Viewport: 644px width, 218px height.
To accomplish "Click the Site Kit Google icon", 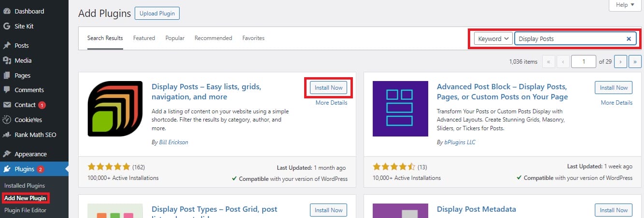I will [x=7, y=26].
